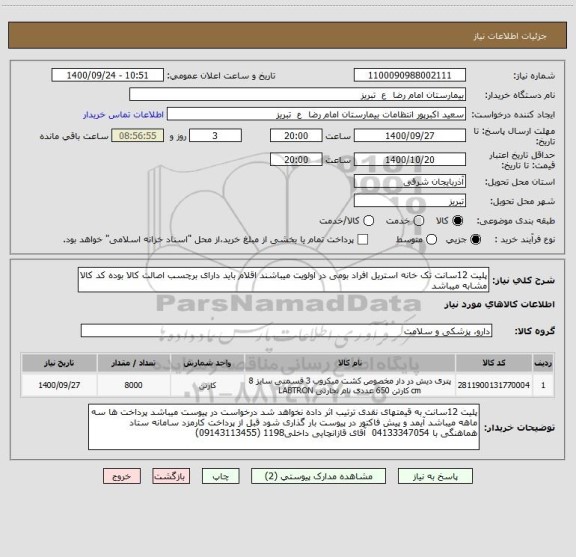The height and width of the screenshot is (557, 576).
Task: Choose the جزیی purchase type radio
Action: point(475,240)
